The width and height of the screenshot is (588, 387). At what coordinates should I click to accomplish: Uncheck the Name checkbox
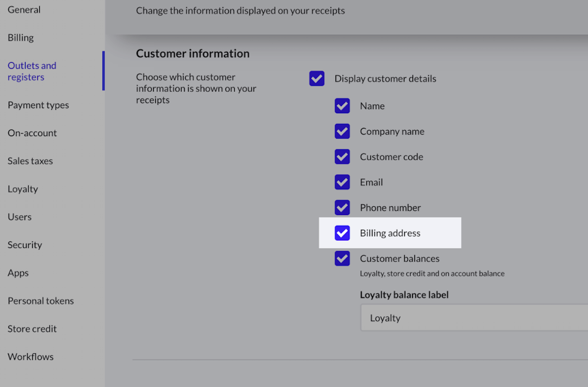point(342,106)
